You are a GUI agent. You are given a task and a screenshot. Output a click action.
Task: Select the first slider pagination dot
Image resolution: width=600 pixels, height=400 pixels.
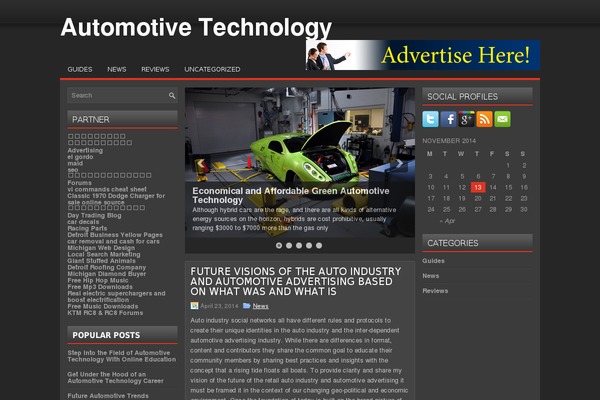click(279, 245)
